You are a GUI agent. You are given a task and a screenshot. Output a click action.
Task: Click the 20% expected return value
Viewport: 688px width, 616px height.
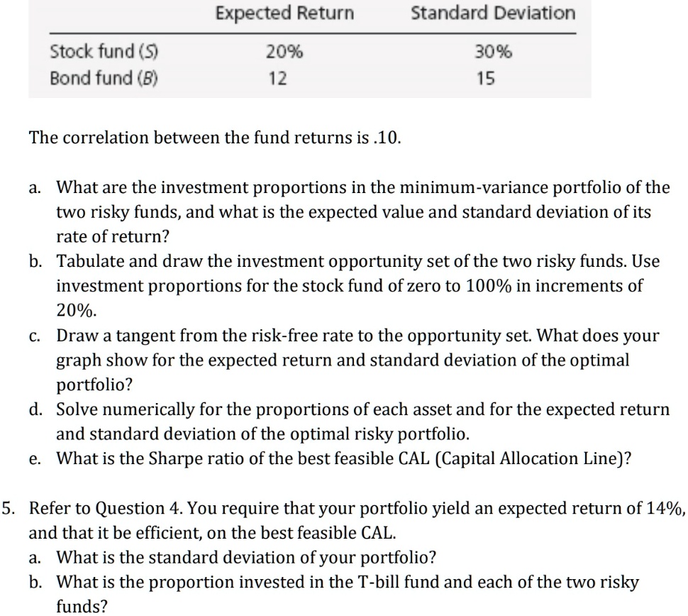[x=284, y=52]
